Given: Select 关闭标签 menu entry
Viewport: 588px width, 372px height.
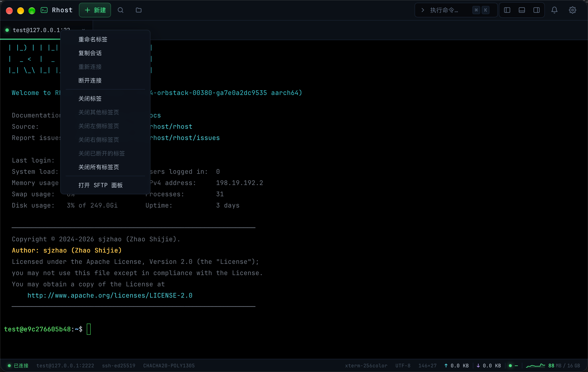Looking at the screenshot, I should pyautogui.click(x=105, y=99).
